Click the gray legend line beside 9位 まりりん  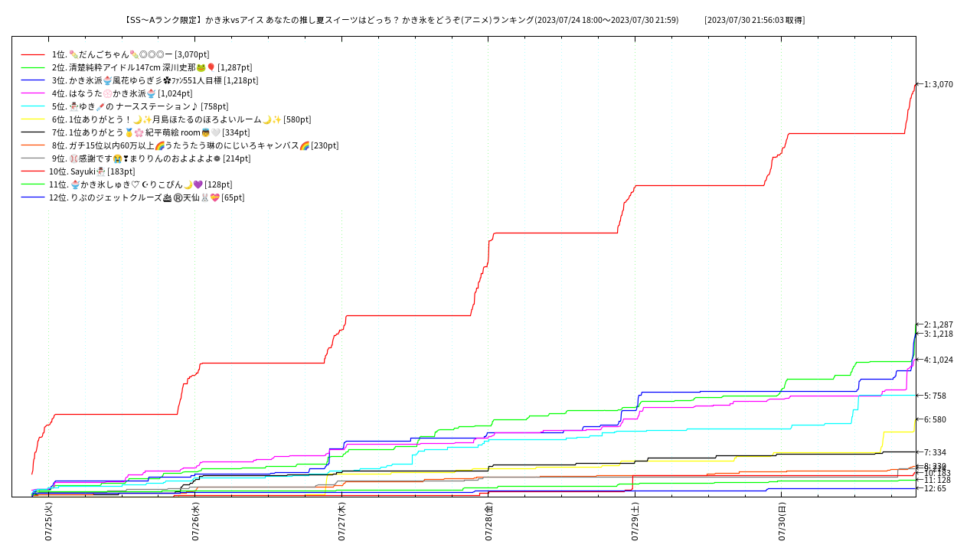(x=33, y=158)
